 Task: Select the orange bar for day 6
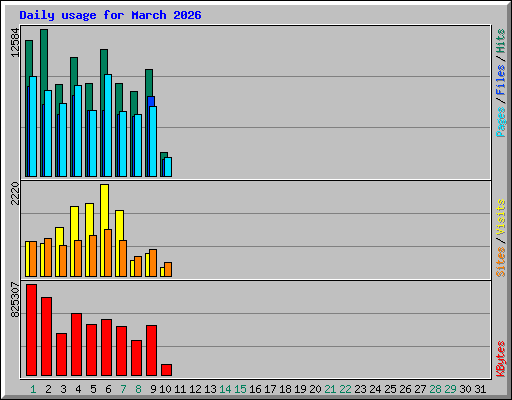pos(108,253)
